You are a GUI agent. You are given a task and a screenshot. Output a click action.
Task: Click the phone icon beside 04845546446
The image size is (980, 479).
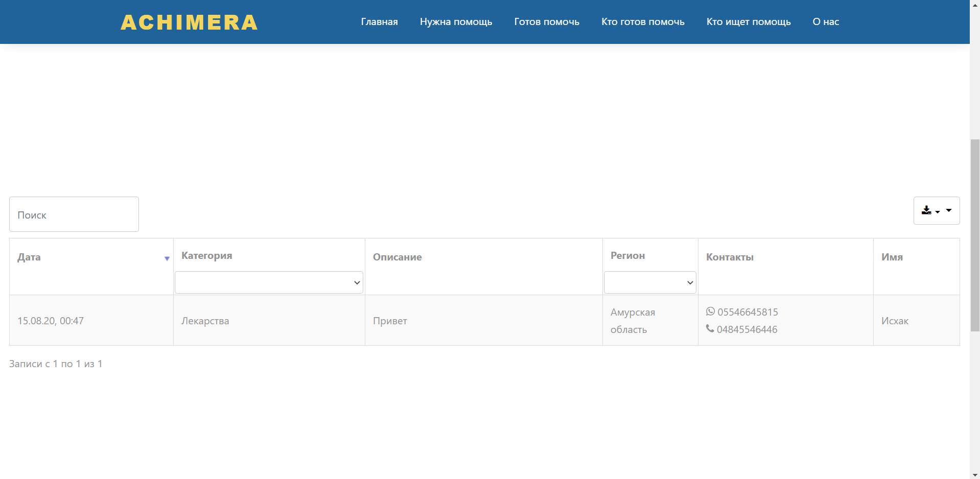pyautogui.click(x=710, y=329)
